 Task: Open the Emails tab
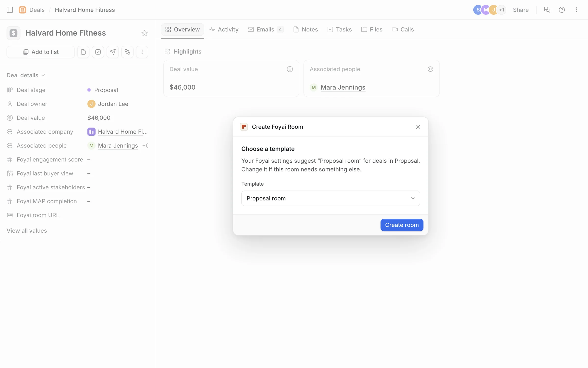point(266,29)
